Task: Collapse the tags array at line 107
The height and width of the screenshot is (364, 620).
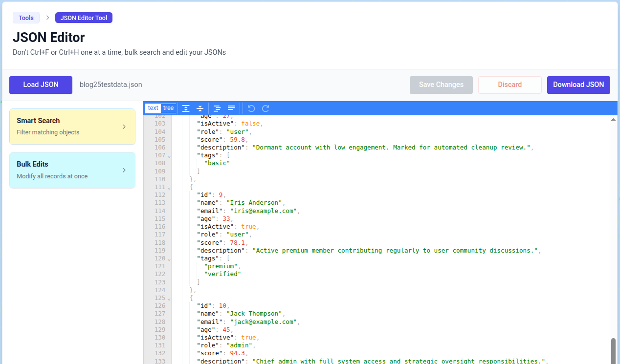Action: coord(169,156)
